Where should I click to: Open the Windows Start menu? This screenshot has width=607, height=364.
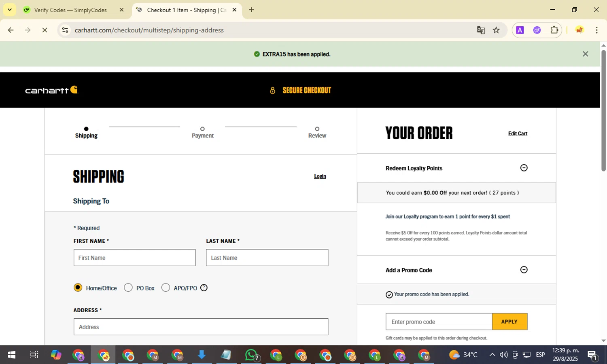11,355
